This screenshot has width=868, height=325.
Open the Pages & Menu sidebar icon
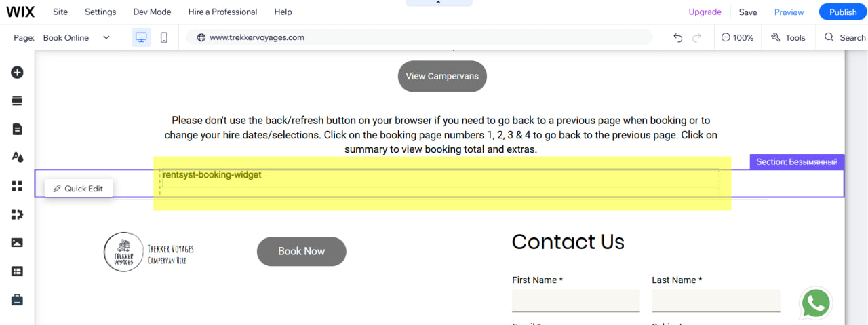point(17,129)
